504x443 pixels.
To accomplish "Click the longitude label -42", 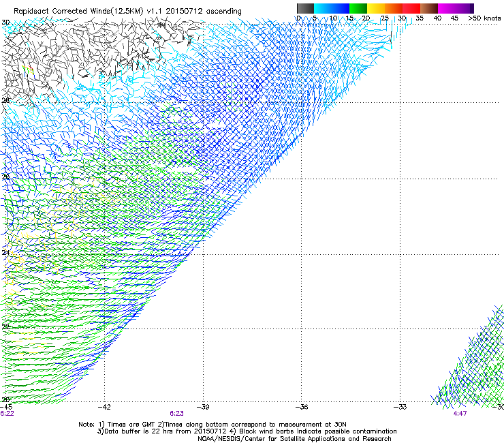I will 104,407.
